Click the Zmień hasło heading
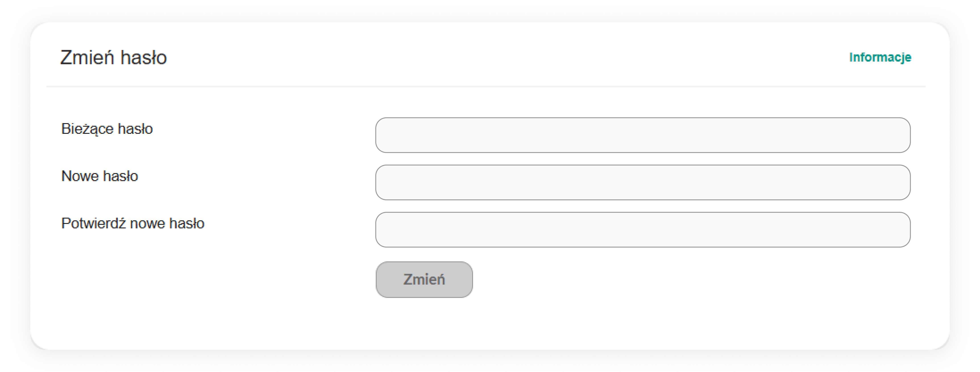The width and height of the screenshot is (980, 372). click(113, 58)
